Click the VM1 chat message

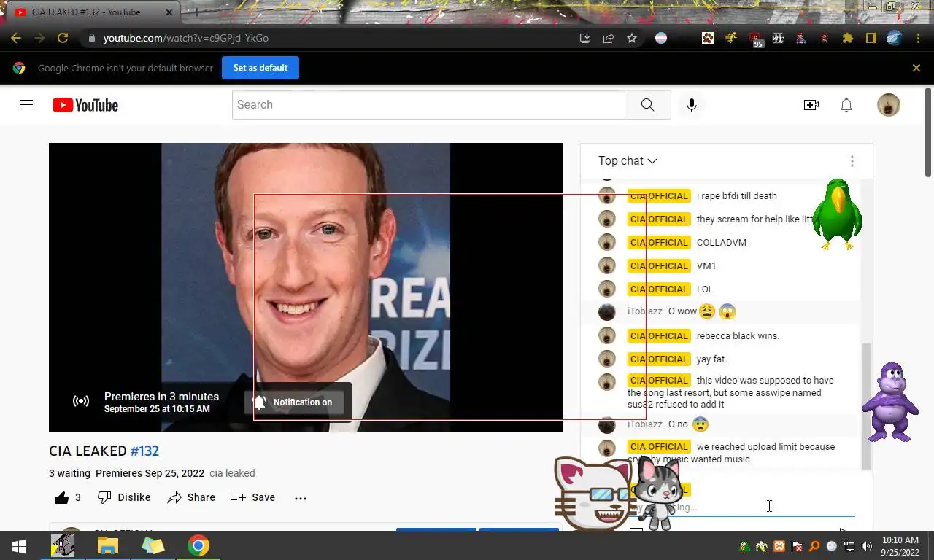click(x=706, y=266)
